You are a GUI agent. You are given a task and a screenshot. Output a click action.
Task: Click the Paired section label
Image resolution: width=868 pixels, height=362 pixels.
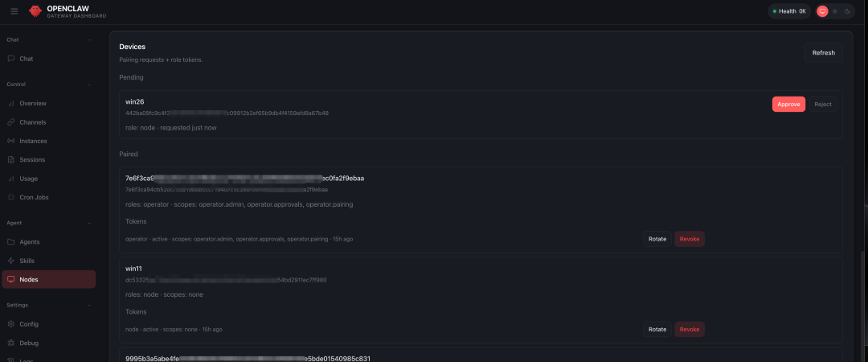point(129,154)
